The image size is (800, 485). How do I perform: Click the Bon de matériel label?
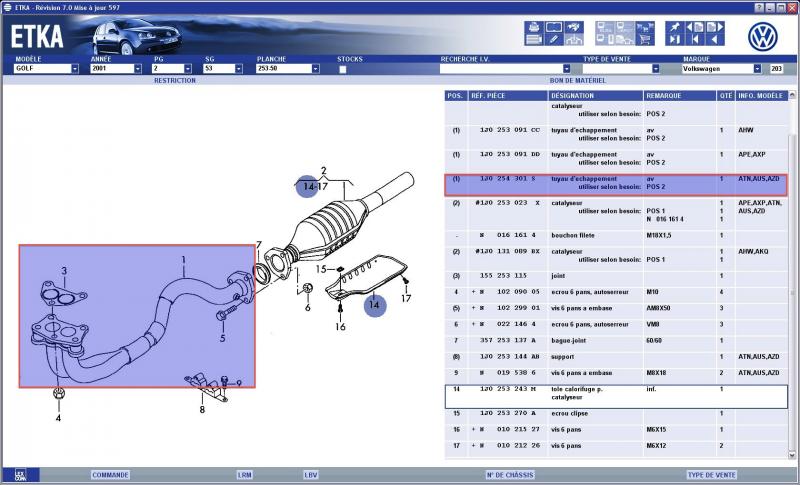click(578, 81)
